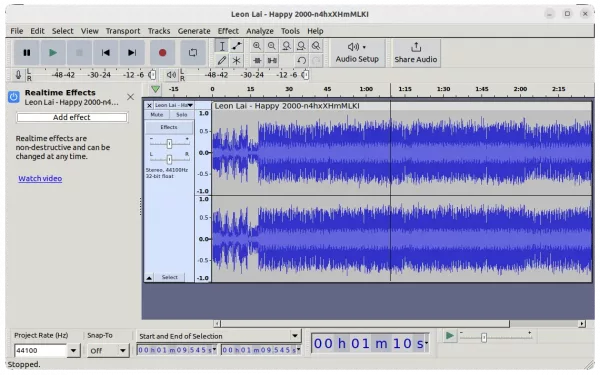Adjust the track gain slider
Viewport: 600px width, 375px height.
(x=169, y=144)
